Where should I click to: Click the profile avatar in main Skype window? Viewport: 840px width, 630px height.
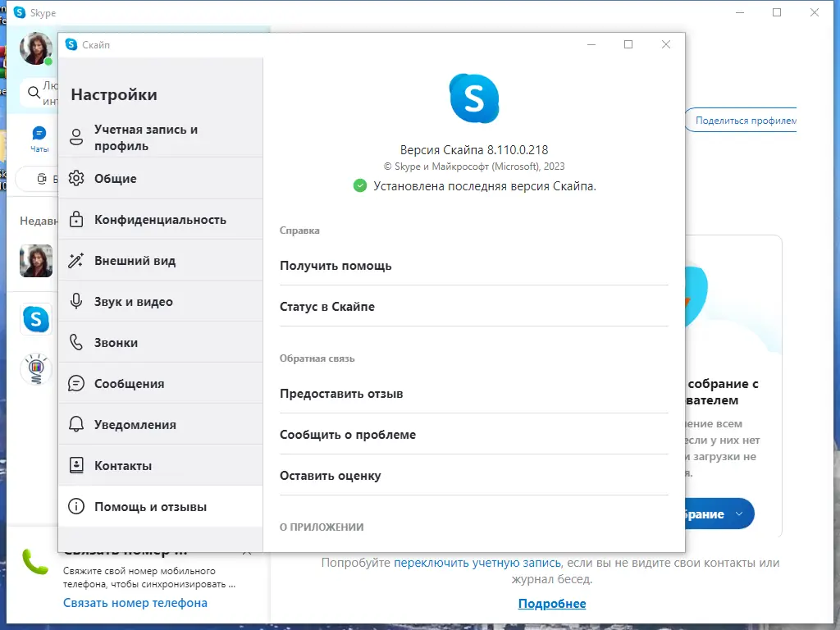click(36, 48)
